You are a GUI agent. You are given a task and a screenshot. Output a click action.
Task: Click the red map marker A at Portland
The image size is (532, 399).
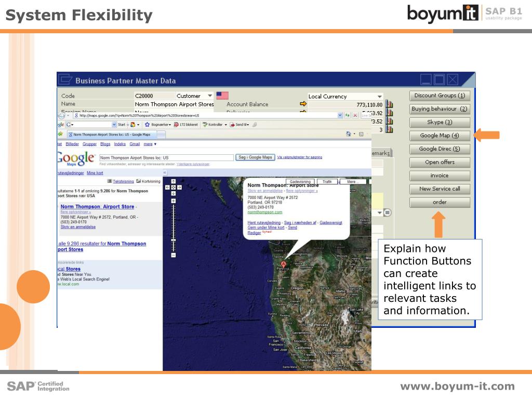283,264
